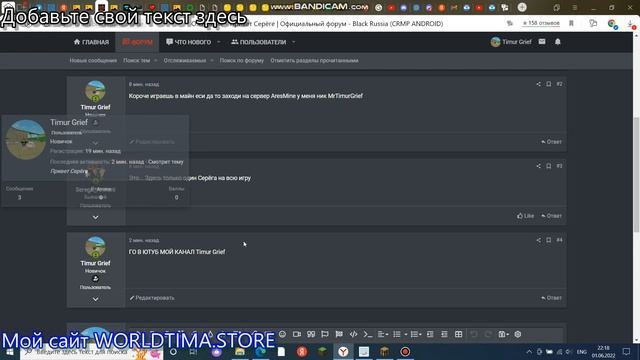Reply to post #3 with Ответ
The image size is (640, 360).
[x=551, y=216]
